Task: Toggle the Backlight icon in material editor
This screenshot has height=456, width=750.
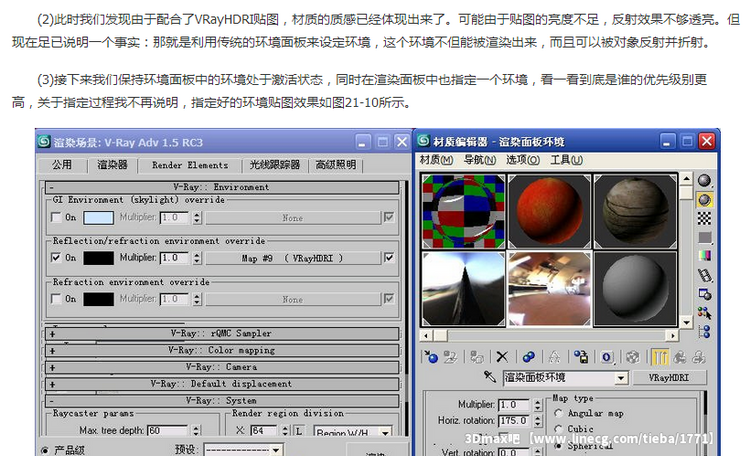Action: click(x=704, y=200)
